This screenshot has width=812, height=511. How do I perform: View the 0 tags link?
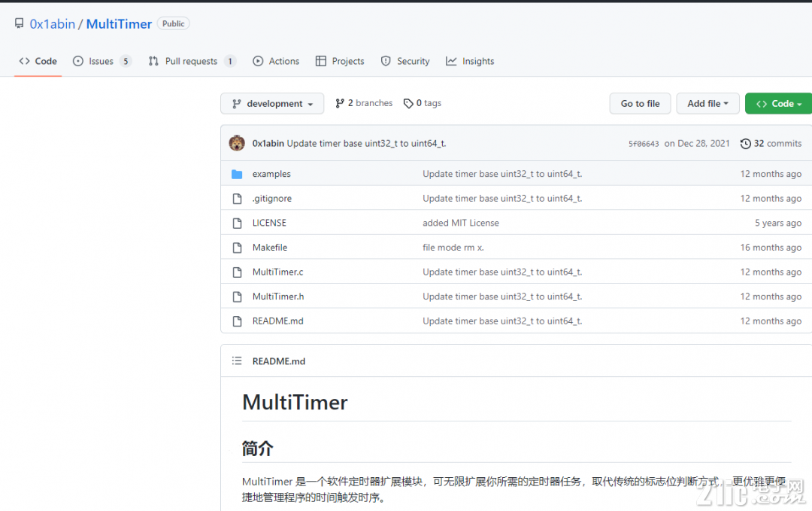(423, 103)
